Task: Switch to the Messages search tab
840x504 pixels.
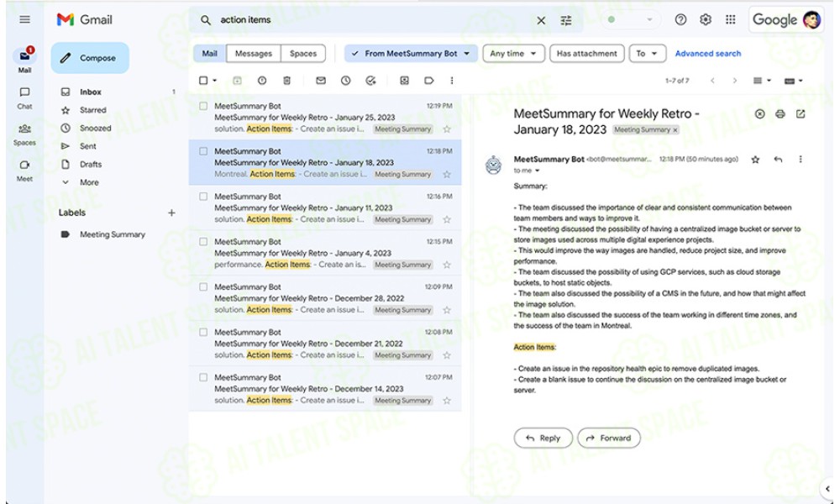Action: click(x=254, y=54)
